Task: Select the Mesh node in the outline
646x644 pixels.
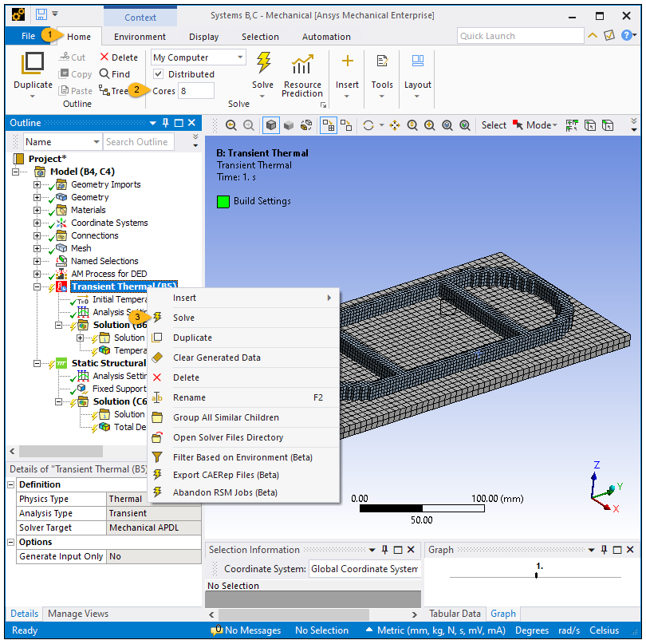Action: tap(81, 248)
